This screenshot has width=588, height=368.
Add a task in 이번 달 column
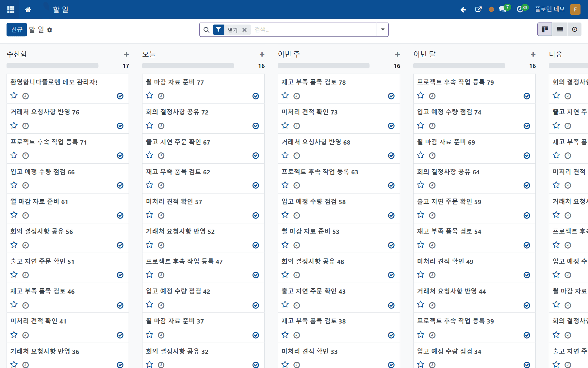533,54
